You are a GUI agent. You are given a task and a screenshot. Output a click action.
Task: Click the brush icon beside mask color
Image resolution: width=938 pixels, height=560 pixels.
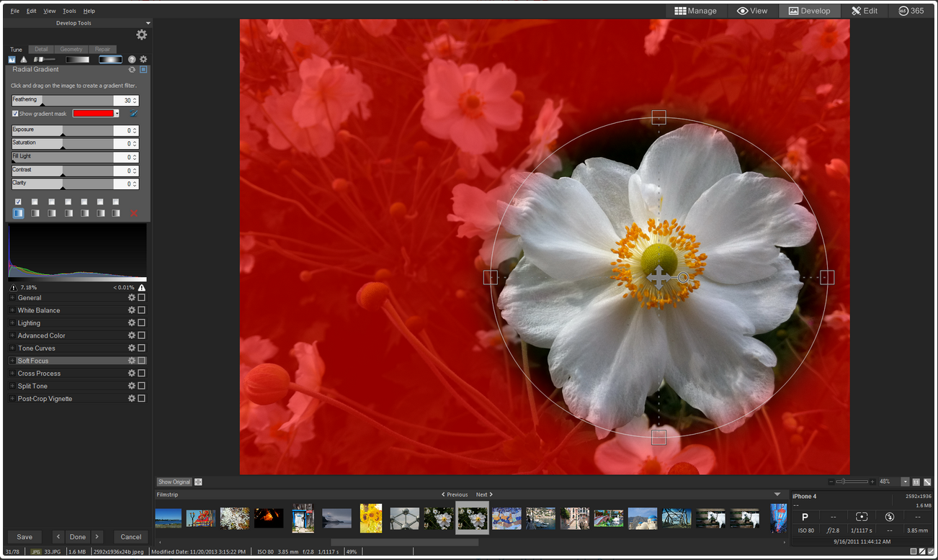(x=133, y=113)
